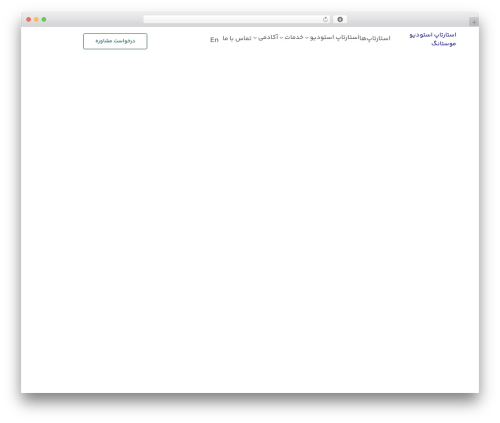Reload the page with the refresh icon
The image size is (500, 423).
[x=325, y=20]
